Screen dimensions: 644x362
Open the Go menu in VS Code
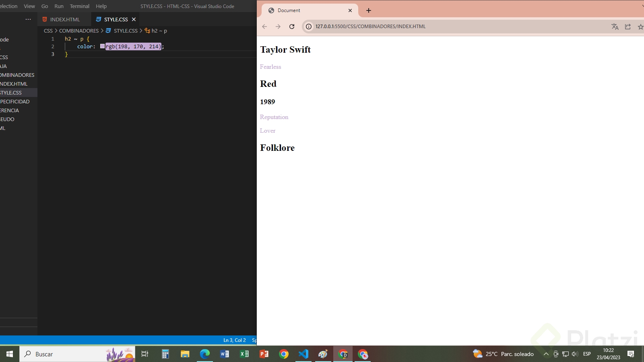click(x=45, y=6)
